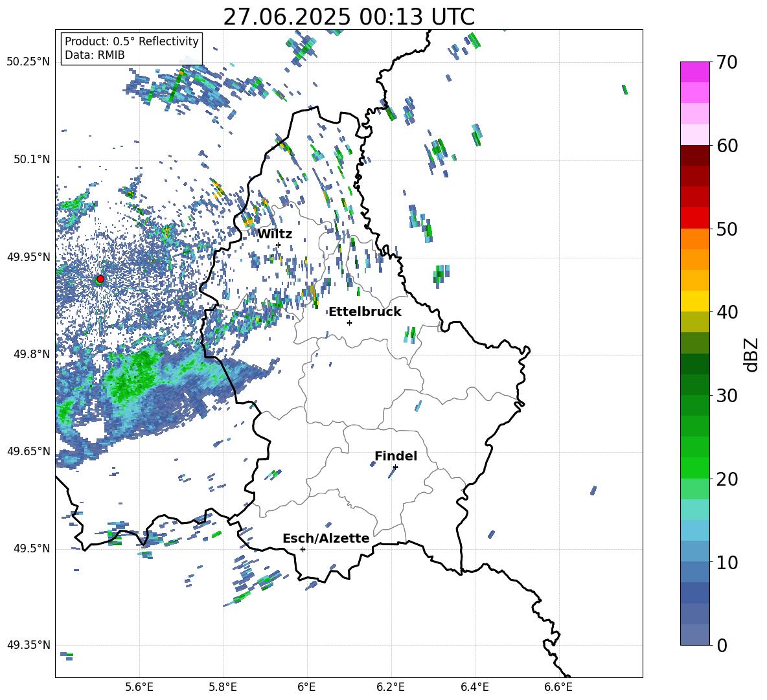The image size is (767, 700).
Task: Click the 10 colorbar tick label
Action: pyautogui.click(x=726, y=563)
